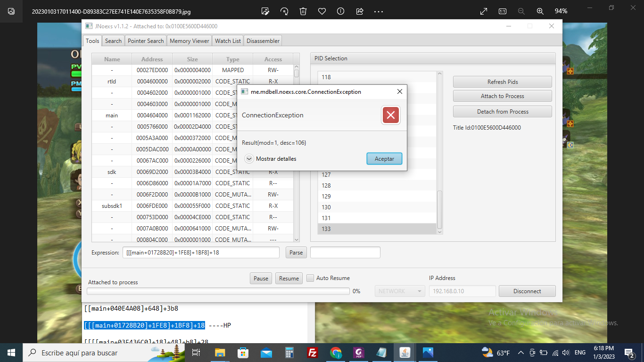Open the Photos 'See more' three-dot menu

(379, 11)
